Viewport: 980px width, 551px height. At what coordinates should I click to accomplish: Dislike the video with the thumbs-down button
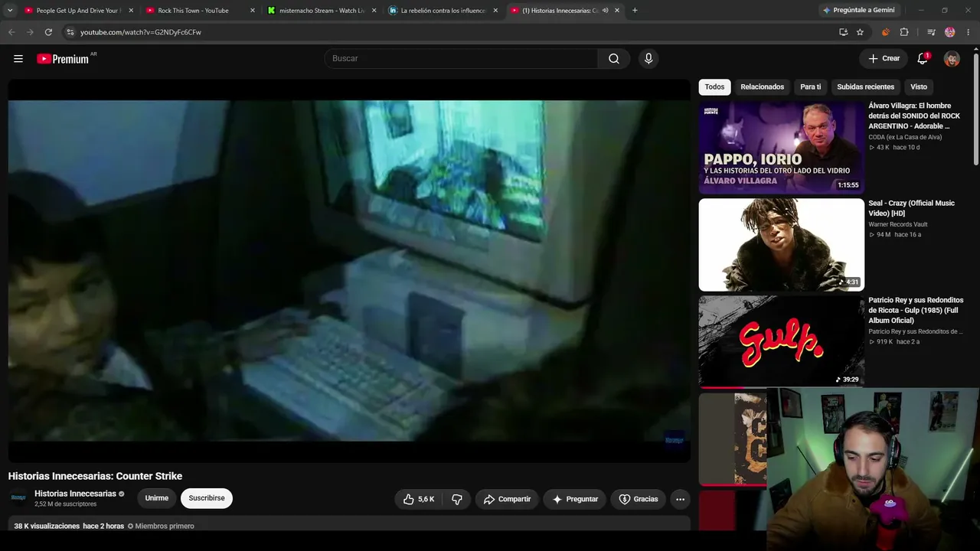(457, 499)
